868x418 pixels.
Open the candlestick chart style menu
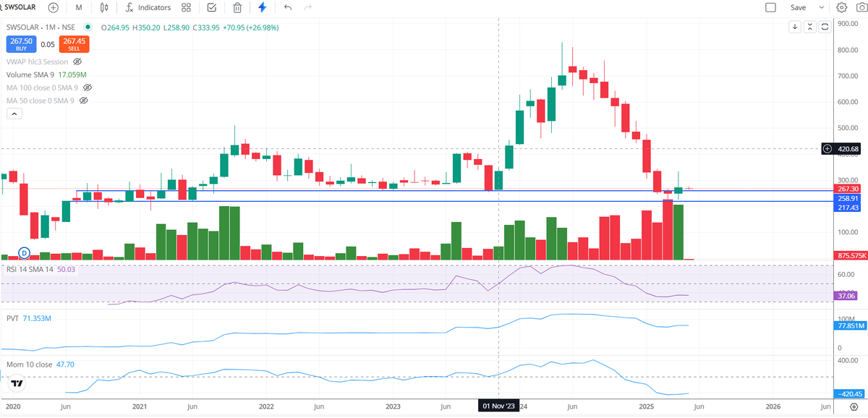click(105, 7)
